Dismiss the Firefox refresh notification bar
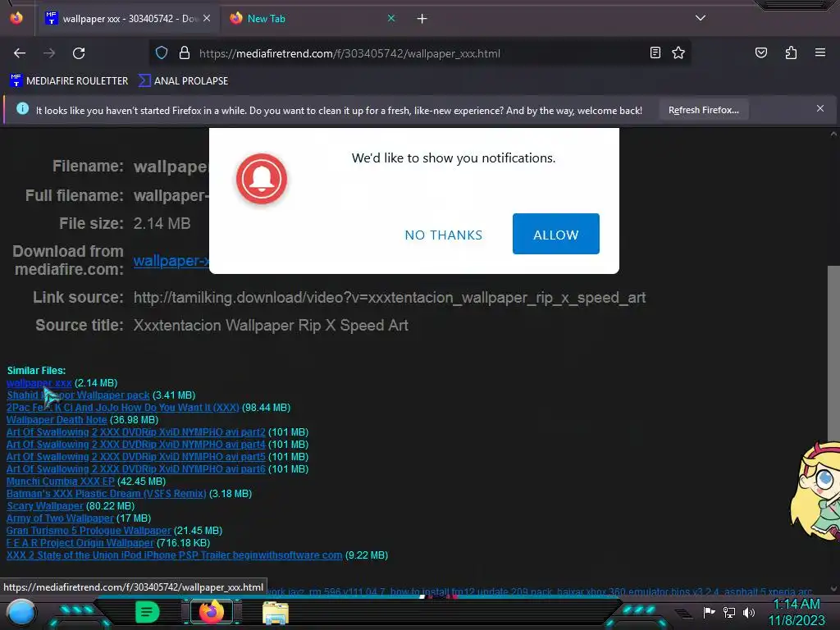 (819, 109)
